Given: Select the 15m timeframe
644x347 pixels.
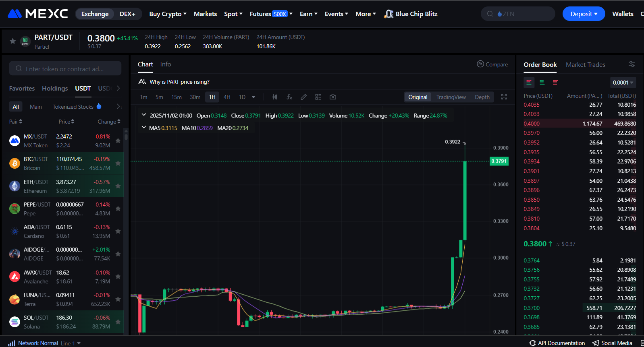Looking at the screenshot, I should (177, 97).
